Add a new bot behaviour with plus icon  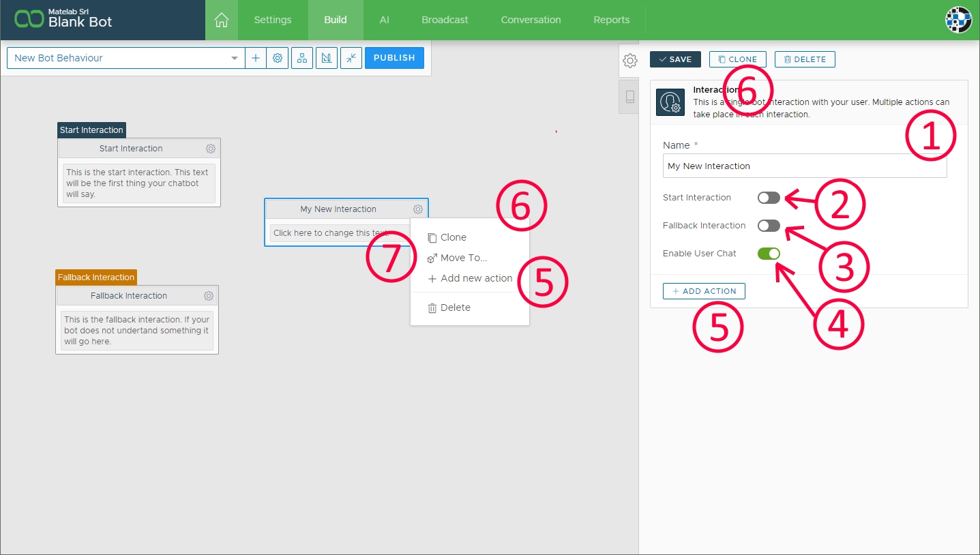(x=256, y=58)
